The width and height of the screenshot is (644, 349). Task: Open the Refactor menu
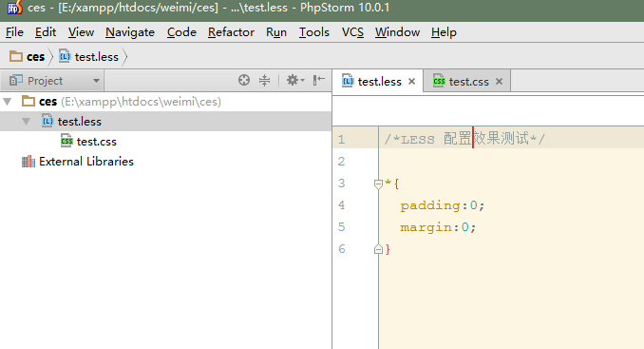(x=231, y=32)
